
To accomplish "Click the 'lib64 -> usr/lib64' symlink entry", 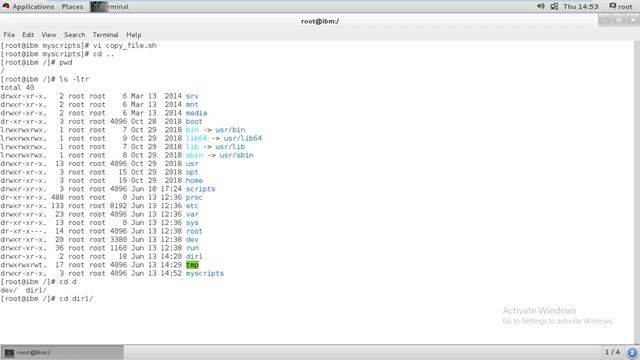I will 224,138.
